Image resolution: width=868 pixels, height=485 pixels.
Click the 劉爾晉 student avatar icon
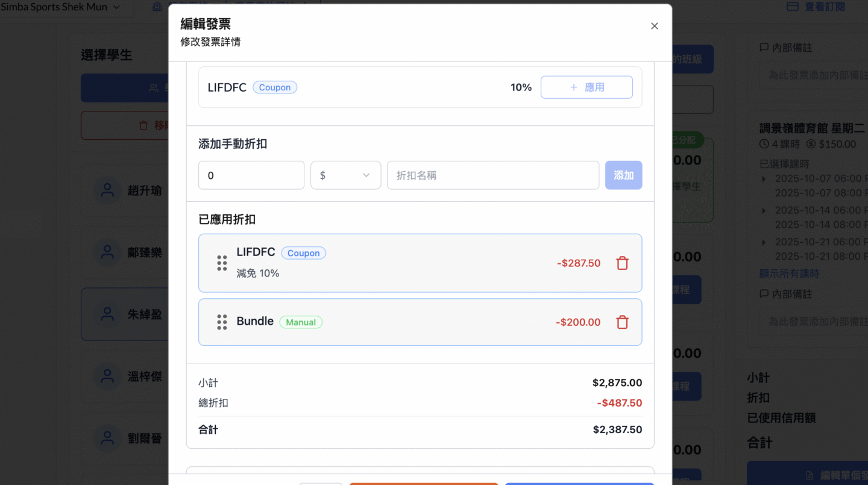coord(107,439)
